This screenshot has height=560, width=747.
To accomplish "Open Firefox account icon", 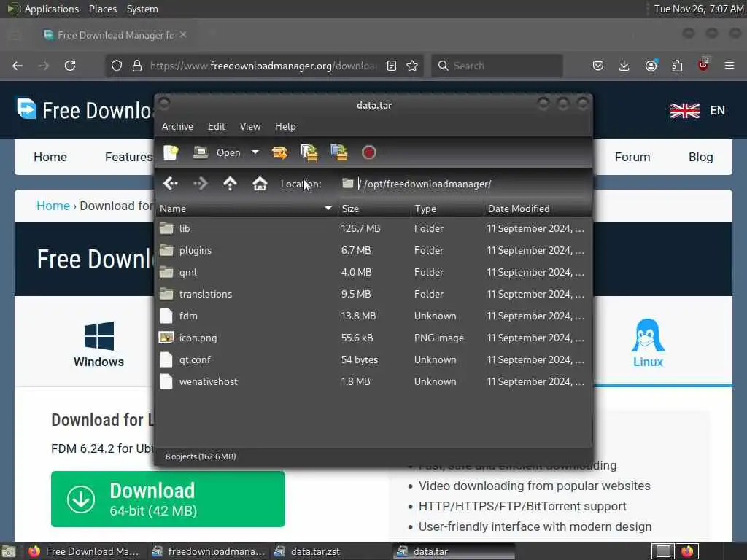I will pyautogui.click(x=651, y=66).
